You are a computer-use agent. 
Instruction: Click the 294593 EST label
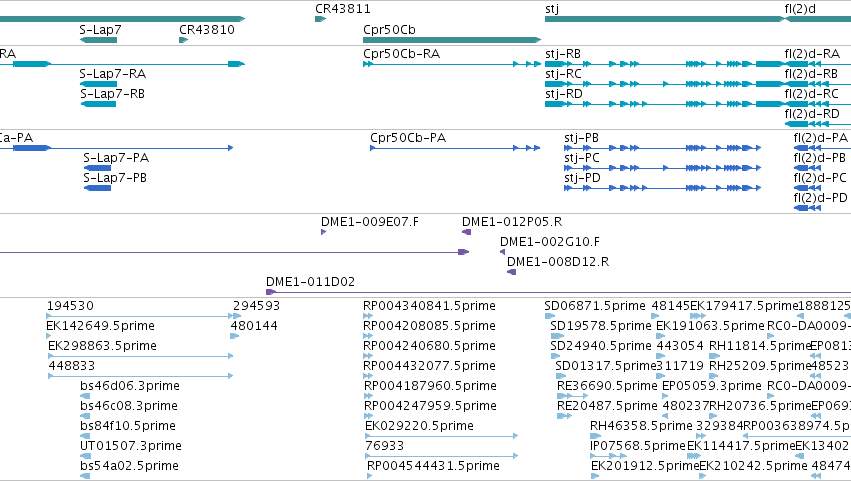pyautogui.click(x=256, y=306)
